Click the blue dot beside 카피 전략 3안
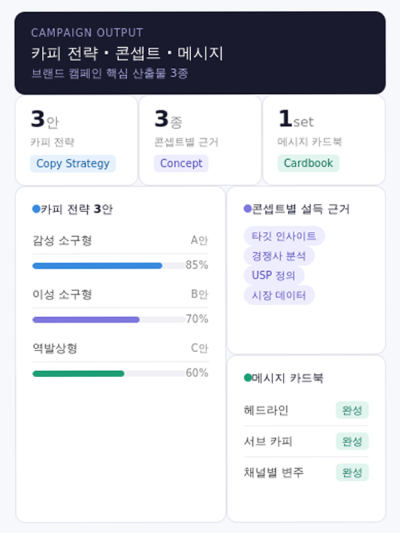This screenshot has height=533, width=400. click(x=36, y=209)
